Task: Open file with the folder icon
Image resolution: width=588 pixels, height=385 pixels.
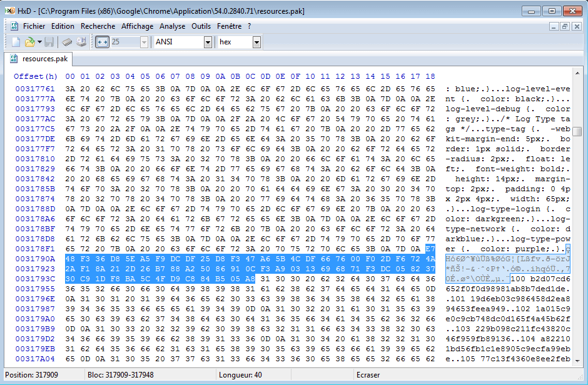Action: click(29, 42)
